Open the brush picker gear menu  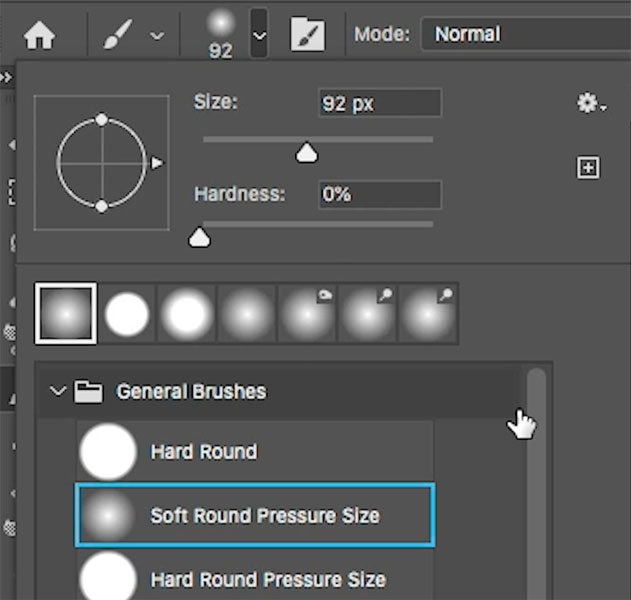click(x=591, y=103)
